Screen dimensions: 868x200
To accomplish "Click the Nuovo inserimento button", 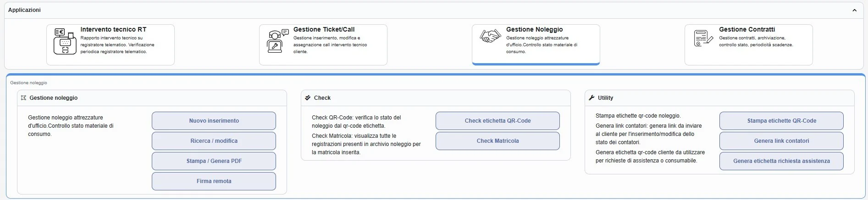I will [x=214, y=121].
